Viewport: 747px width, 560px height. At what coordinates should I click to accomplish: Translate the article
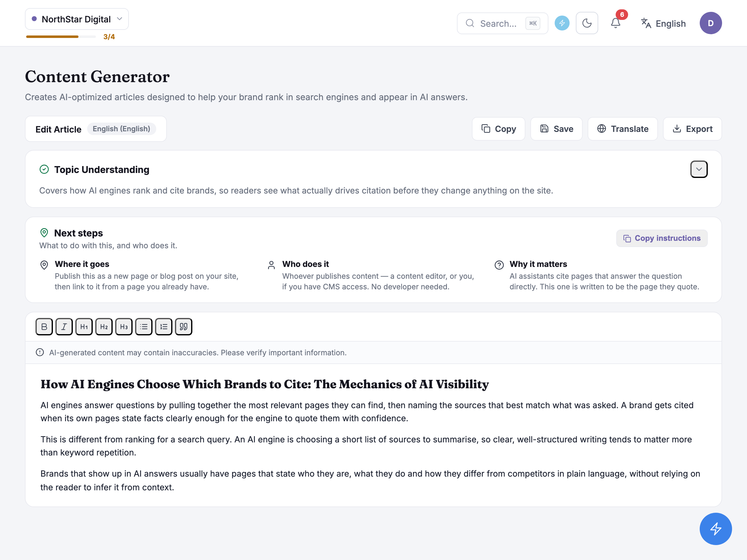[x=622, y=128]
